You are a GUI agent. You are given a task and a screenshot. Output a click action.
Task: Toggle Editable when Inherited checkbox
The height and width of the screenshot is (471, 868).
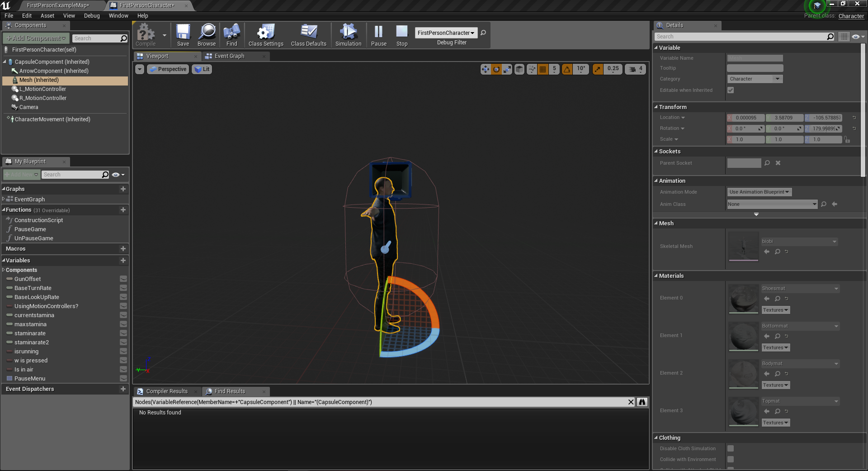pos(731,90)
